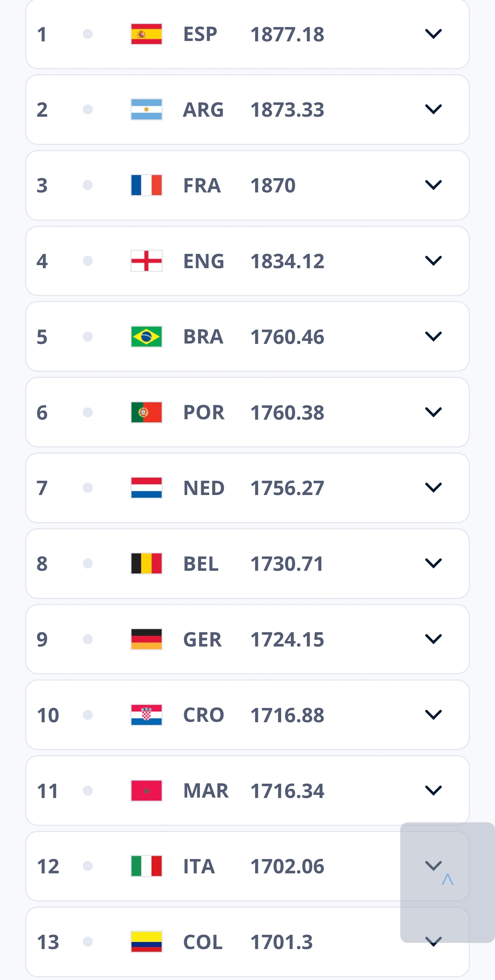The height and width of the screenshot is (980, 495).
Task: Expand the ENG ranking row details
Action: point(433,261)
